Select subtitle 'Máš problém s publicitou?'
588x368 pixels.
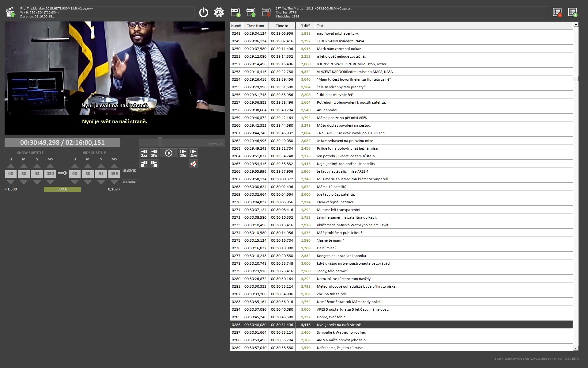coord(401,233)
